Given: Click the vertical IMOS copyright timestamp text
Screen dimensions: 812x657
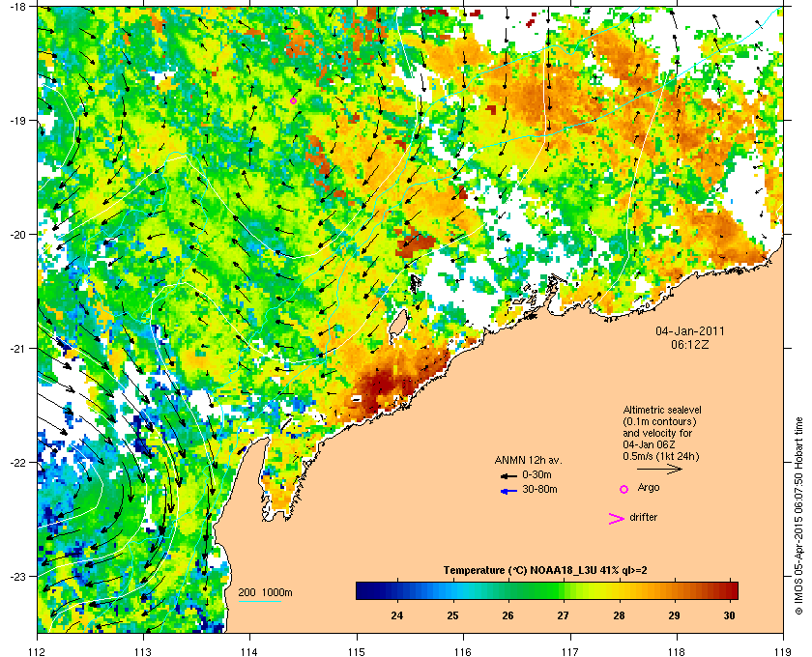Looking at the screenshot, I should [x=798, y=514].
